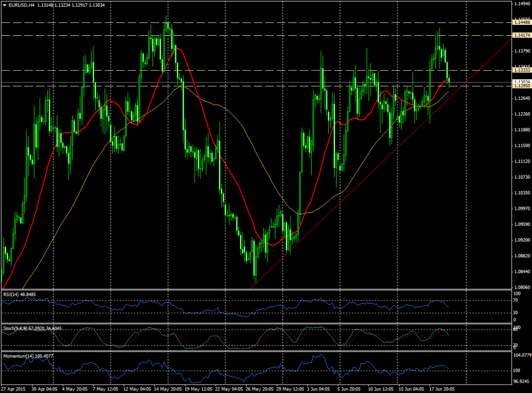Click the current price 1.13034 label
The width and height of the screenshot is (532, 393).
click(521, 82)
